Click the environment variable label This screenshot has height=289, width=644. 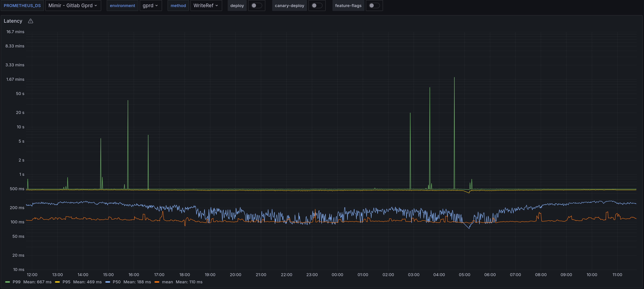(x=122, y=5)
